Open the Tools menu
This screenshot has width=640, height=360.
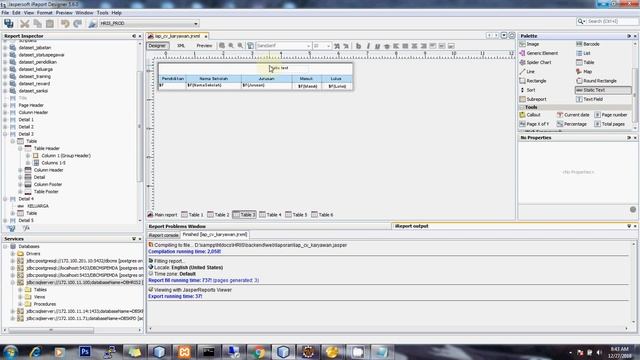(x=102, y=13)
